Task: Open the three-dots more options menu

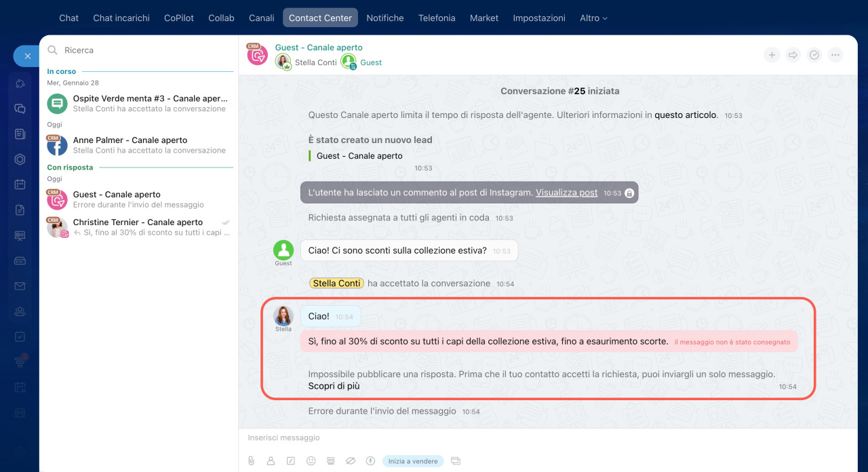Action: click(x=835, y=55)
